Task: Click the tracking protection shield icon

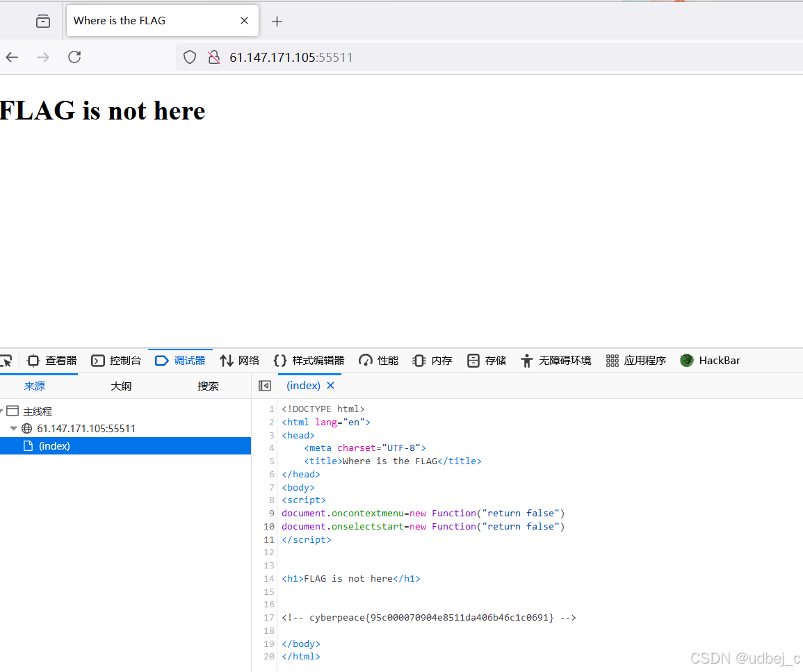Action: click(x=190, y=57)
